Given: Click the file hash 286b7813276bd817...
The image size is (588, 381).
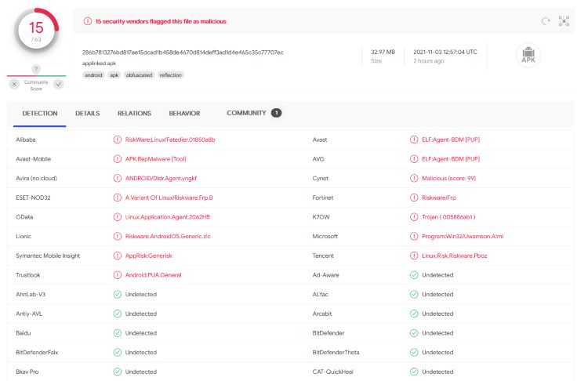Looking at the screenshot, I should (183, 52).
